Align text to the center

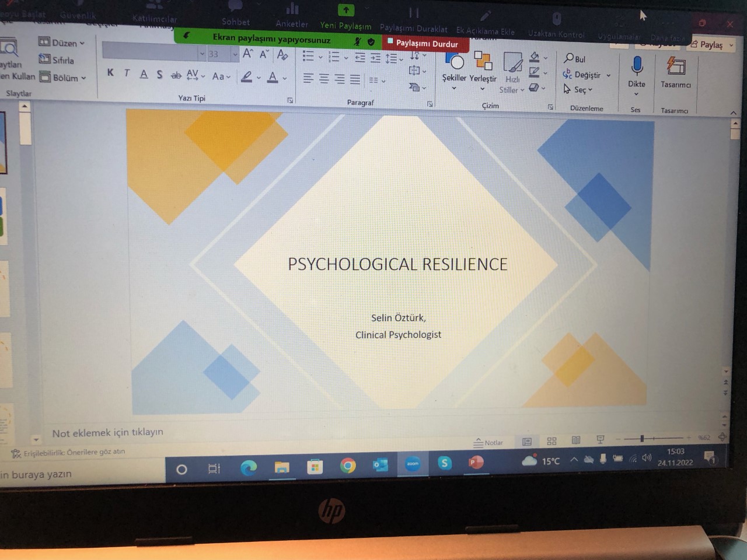click(324, 79)
